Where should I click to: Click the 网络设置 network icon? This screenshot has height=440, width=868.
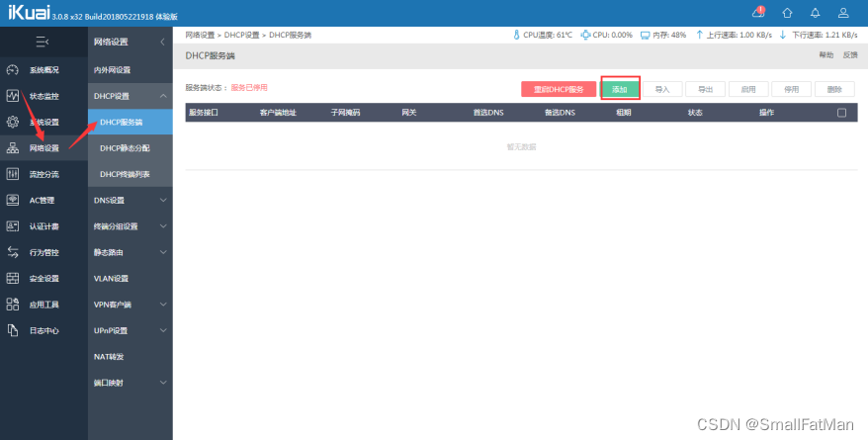click(13, 148)
